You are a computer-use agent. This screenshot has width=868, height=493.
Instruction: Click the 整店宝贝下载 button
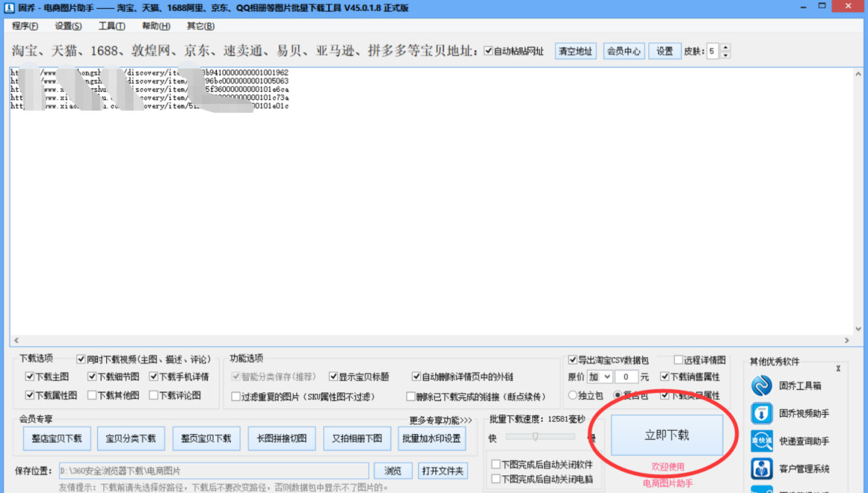pos(57,439)
